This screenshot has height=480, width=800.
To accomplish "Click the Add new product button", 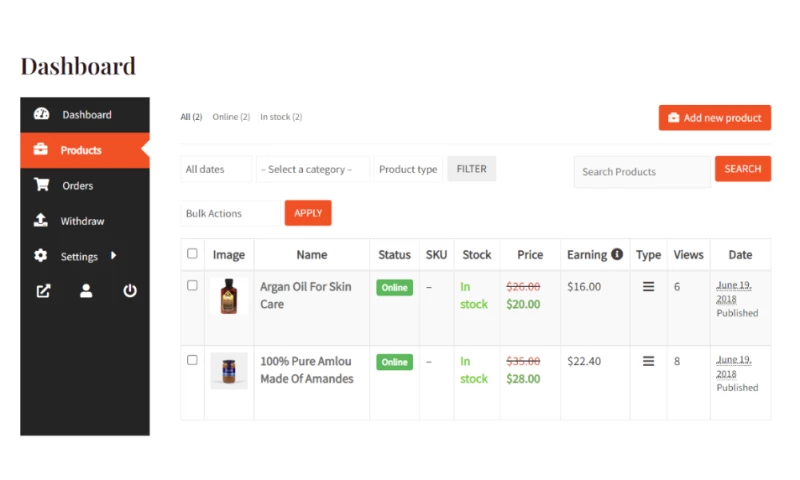I will tap(714, 118).
